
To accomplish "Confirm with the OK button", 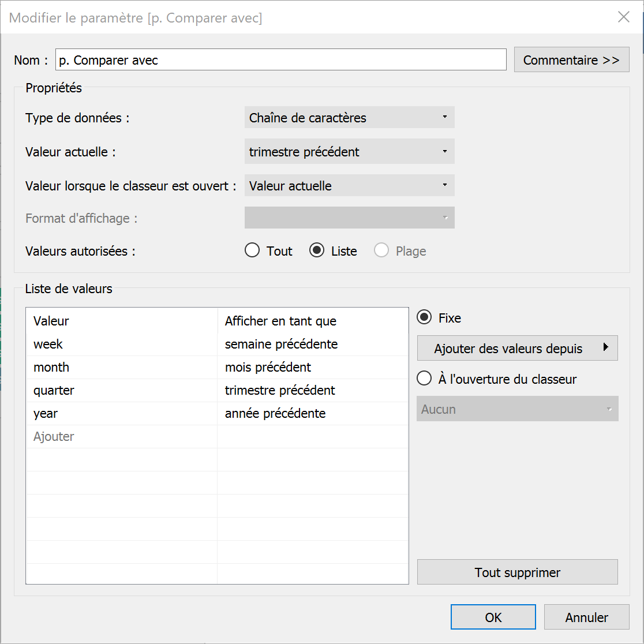I will point(493,617).
